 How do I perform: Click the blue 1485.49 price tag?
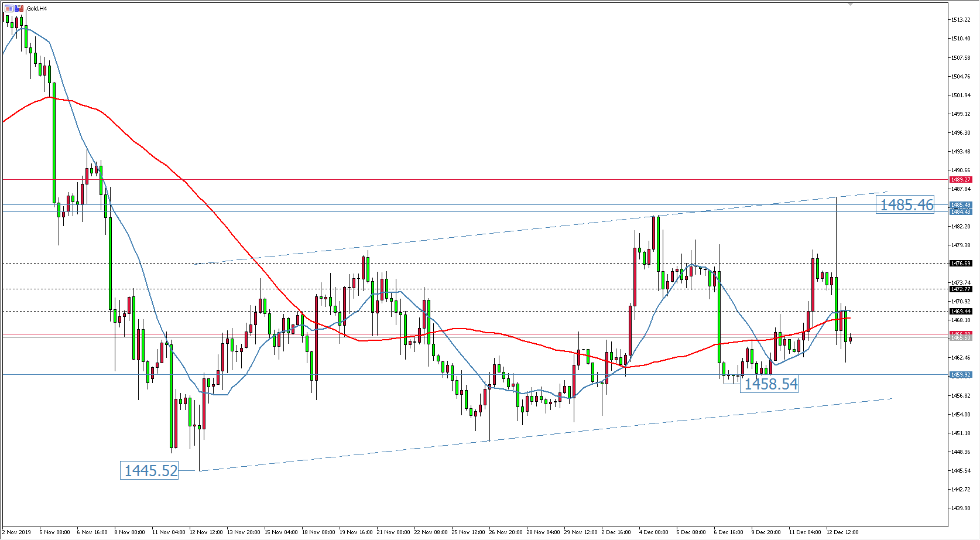961,205
